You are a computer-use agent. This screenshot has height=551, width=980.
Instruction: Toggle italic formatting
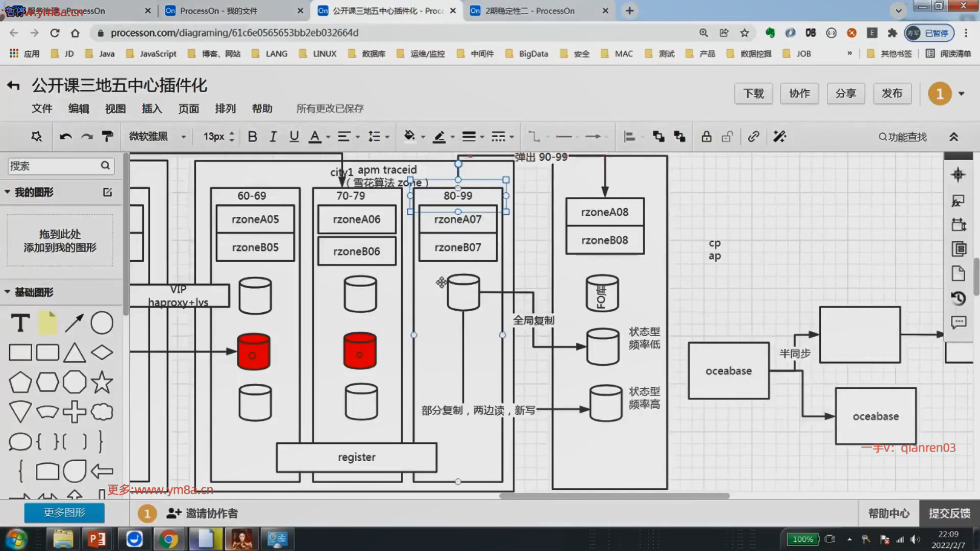273,137
